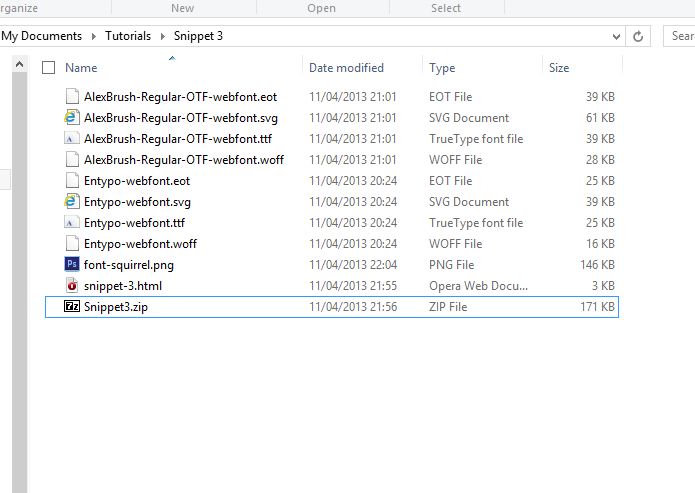Click the AlexBrush-Regular-OTF-webfont.eot file icon
The height and width of the screenshot is (493, 695).
[x=72, y=96]
